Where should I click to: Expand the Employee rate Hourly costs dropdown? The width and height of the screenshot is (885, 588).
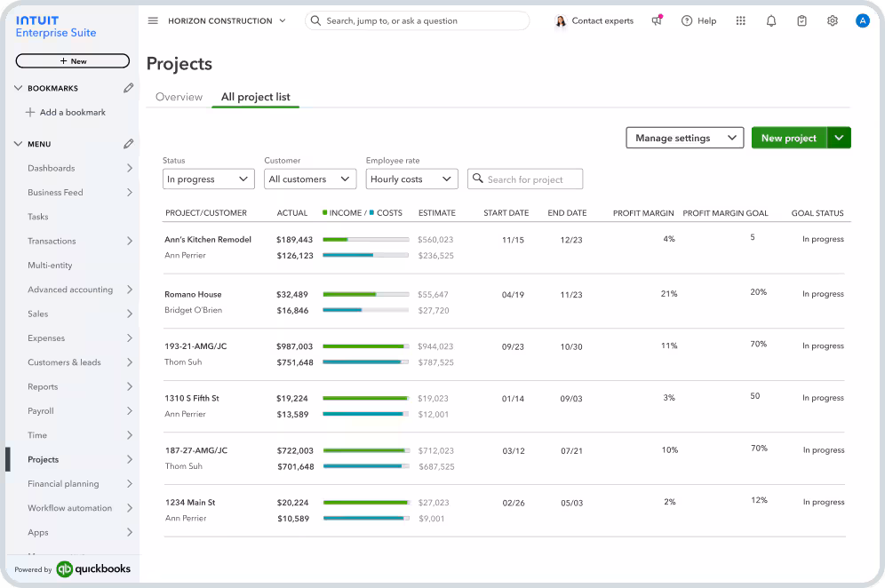point(411,179)
